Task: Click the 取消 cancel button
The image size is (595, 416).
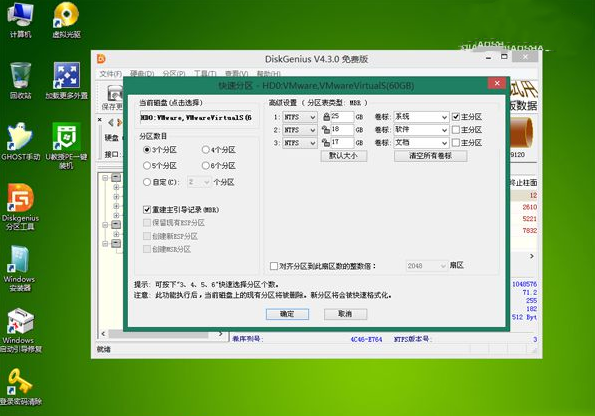Action: 345,314
